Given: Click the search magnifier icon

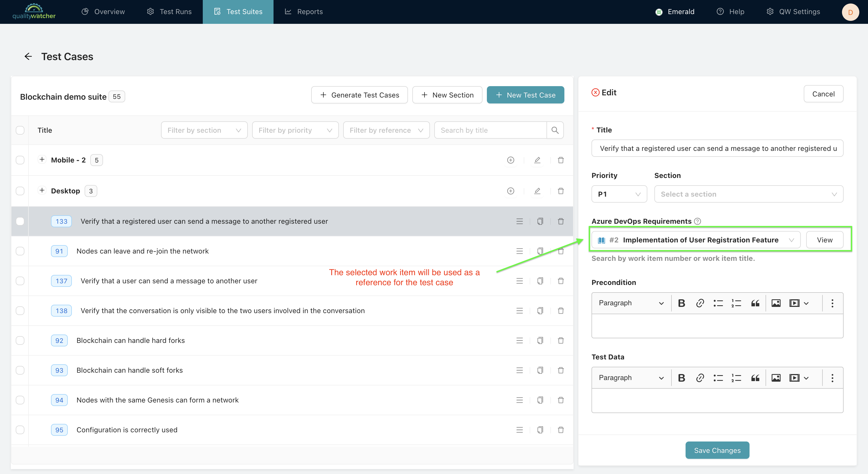Looking at the screenshot, I should pyautogui.click(x=555, y=130).
